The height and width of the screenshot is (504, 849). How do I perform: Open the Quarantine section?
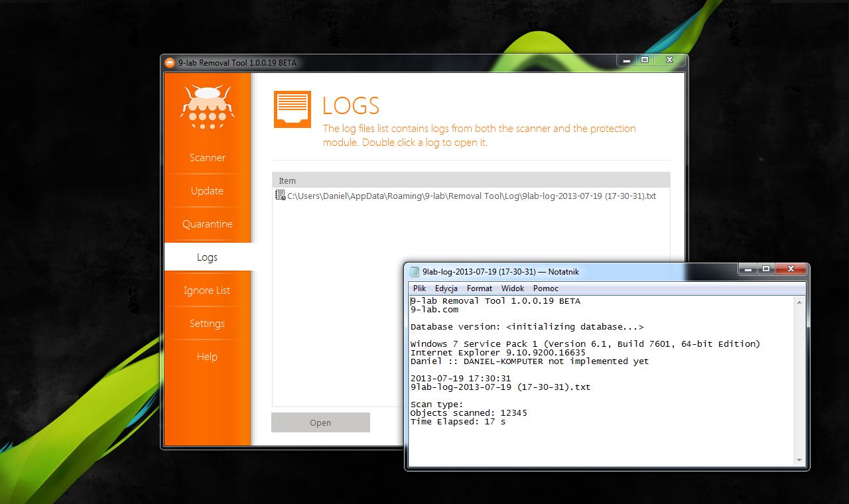pos(208,224)
